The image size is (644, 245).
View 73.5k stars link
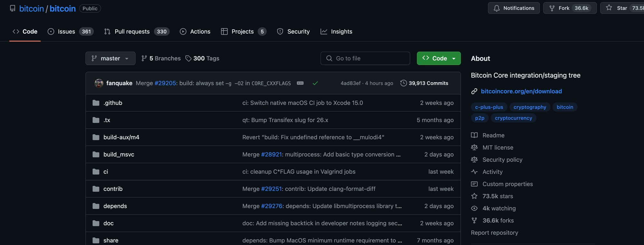coord(498,196)
